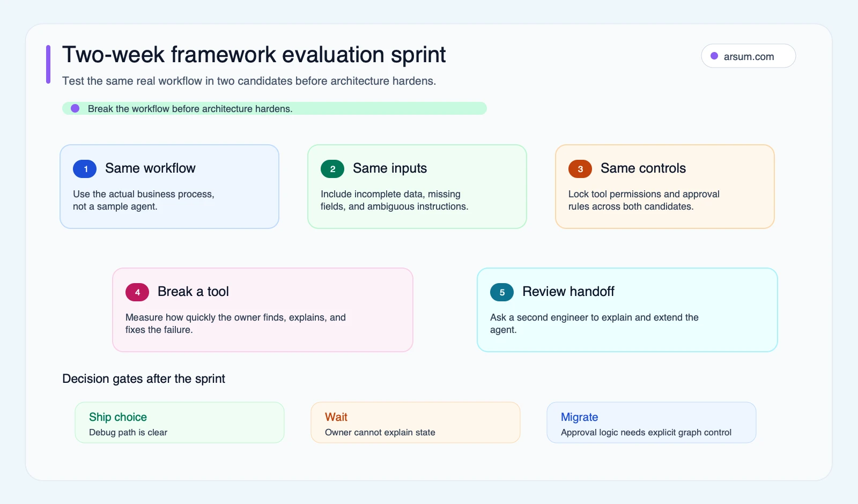Click Measure how quickly the owner description
Screen dimensions: 858x504
point(235,323)
